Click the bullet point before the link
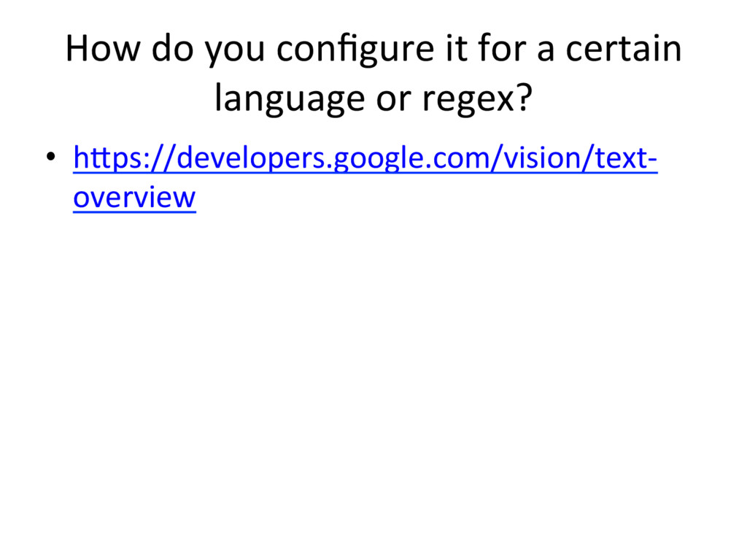 pyautogui.click(x=51, y=156)
